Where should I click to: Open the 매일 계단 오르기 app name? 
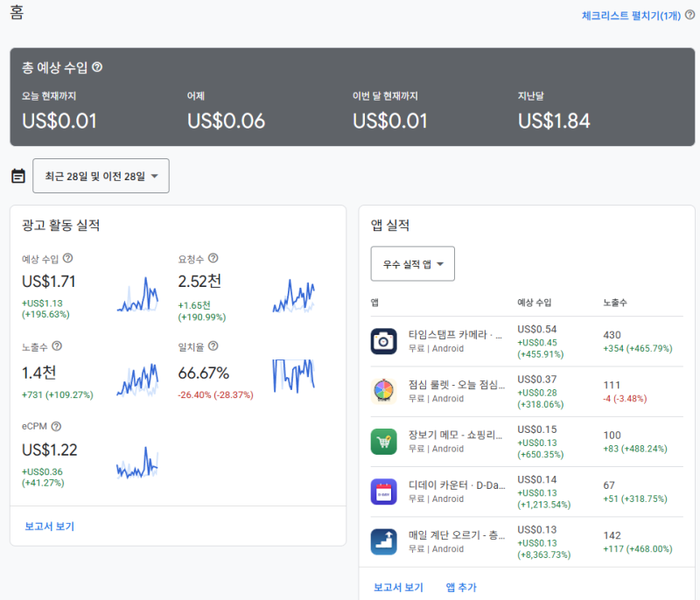tap(457, 535)
